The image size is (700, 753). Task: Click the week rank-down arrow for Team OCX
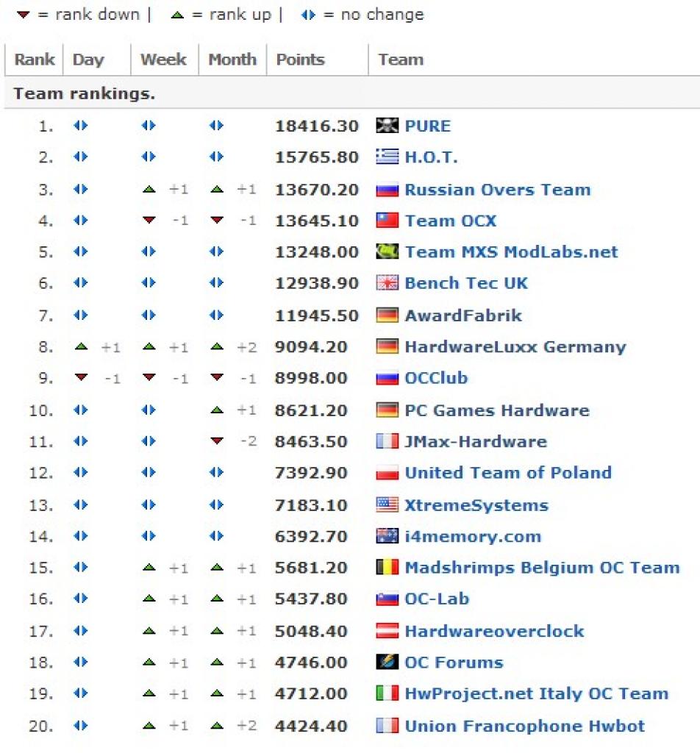149,221
